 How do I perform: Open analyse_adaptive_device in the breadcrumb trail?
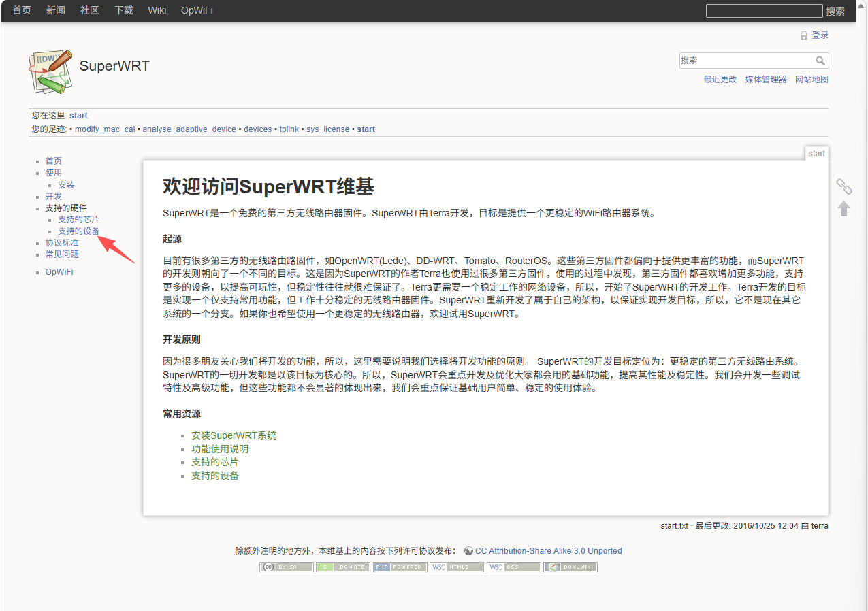(x=189, y=129)
